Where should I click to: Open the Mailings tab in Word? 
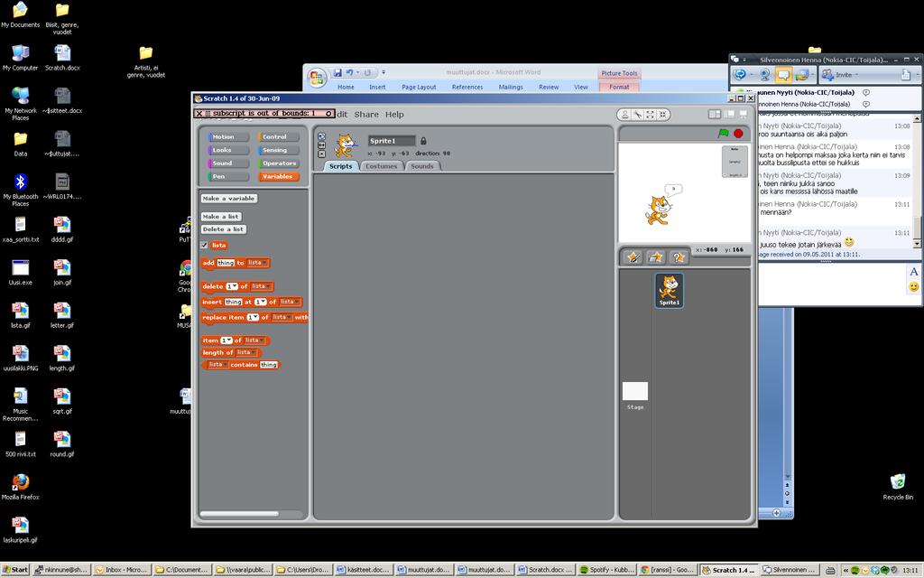[x=511, y=88]
